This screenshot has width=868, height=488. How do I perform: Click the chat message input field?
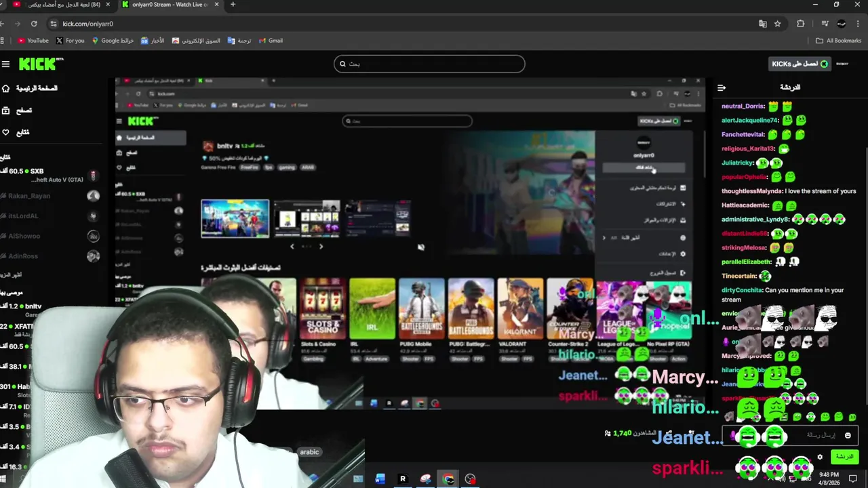[791, 435]
